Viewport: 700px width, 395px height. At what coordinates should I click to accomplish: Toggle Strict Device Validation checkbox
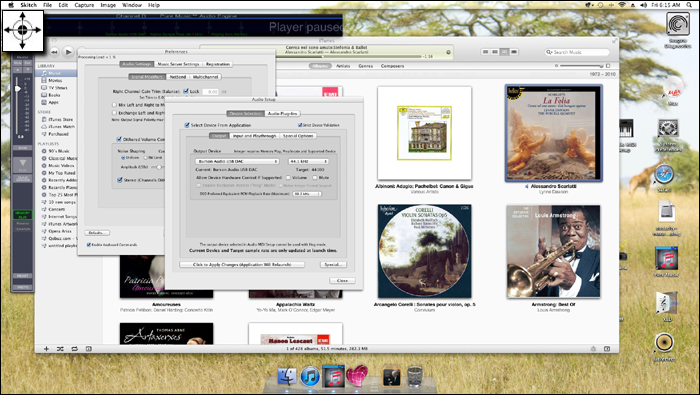[x=300, y=125]
